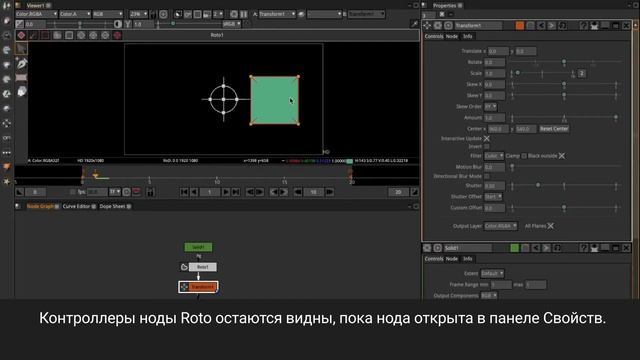Open Info tab in Transform1 panel
Image resolution: width=640 pixels, height=360 pixels.
point(467,36)
